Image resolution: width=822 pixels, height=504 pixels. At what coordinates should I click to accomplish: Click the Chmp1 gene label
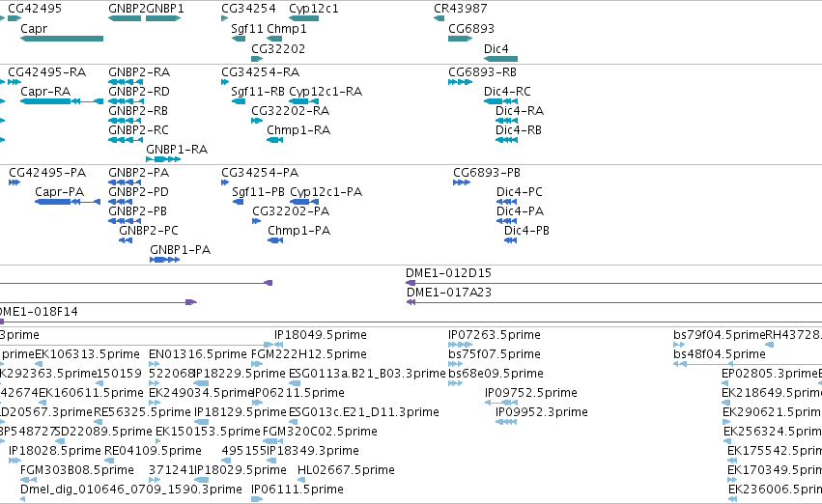(x=287, y=29)
